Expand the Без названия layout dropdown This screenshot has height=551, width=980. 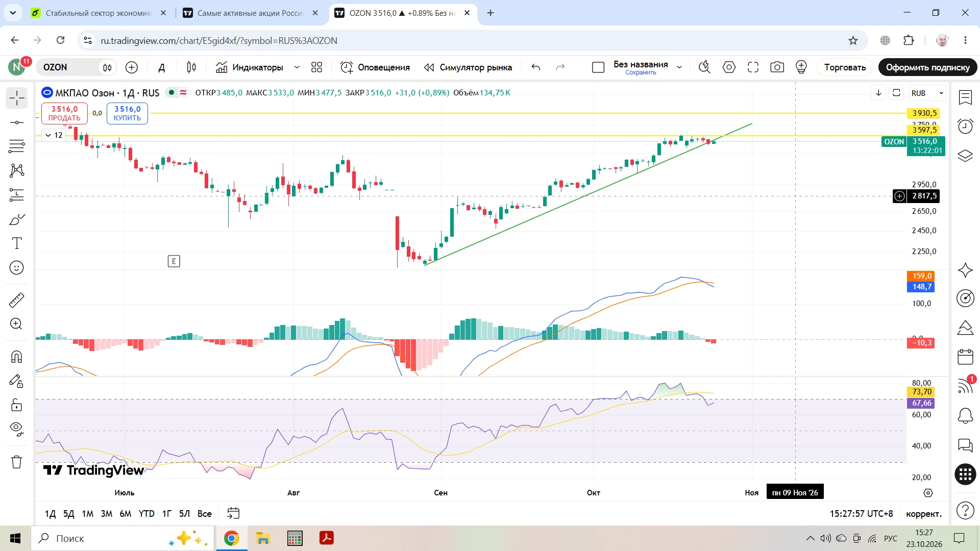[x=679, y=67]
